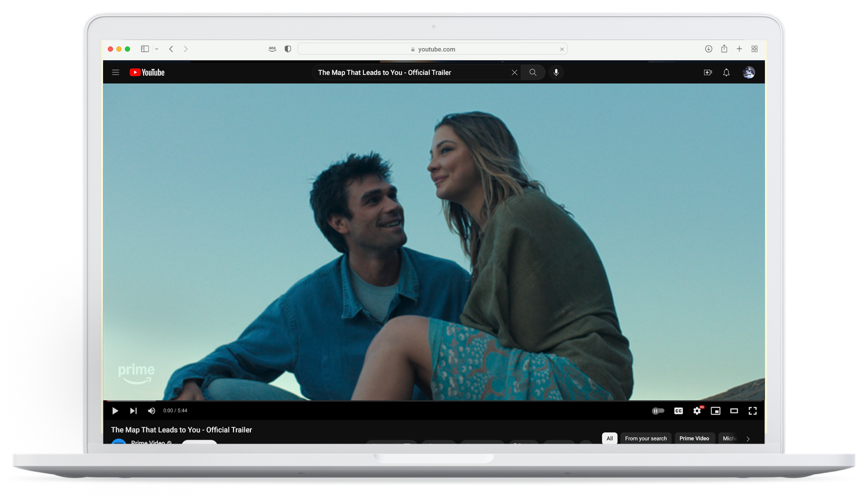Open video settings gear
Screen dimensions: 868x497
click(x=697, y=410)
